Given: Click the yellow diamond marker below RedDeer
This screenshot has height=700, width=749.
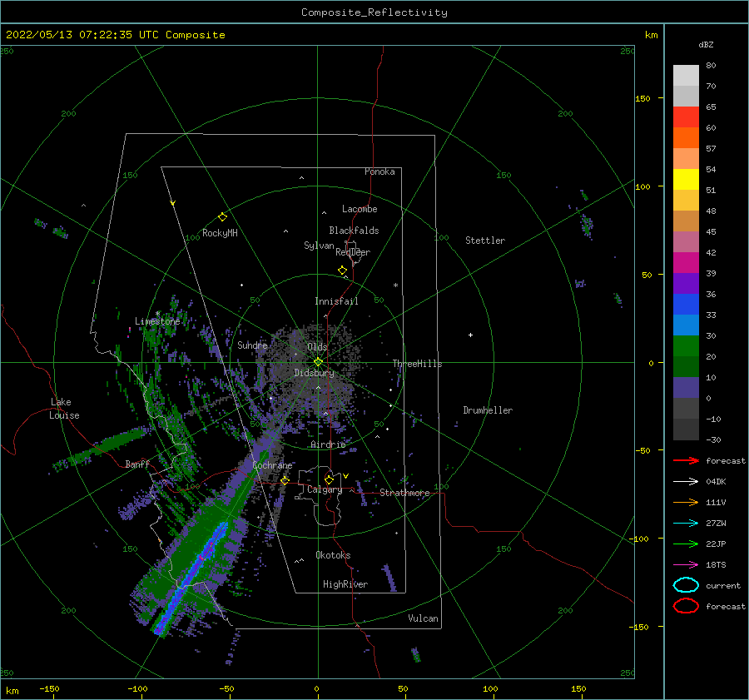Looking at the screenshot, I should pyautogui.click(x=342, y=271).
